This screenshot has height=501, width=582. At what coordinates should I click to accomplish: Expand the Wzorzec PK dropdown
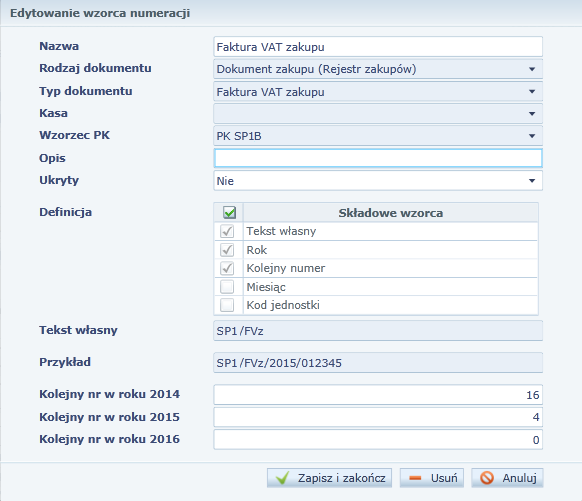pos(378,136)
